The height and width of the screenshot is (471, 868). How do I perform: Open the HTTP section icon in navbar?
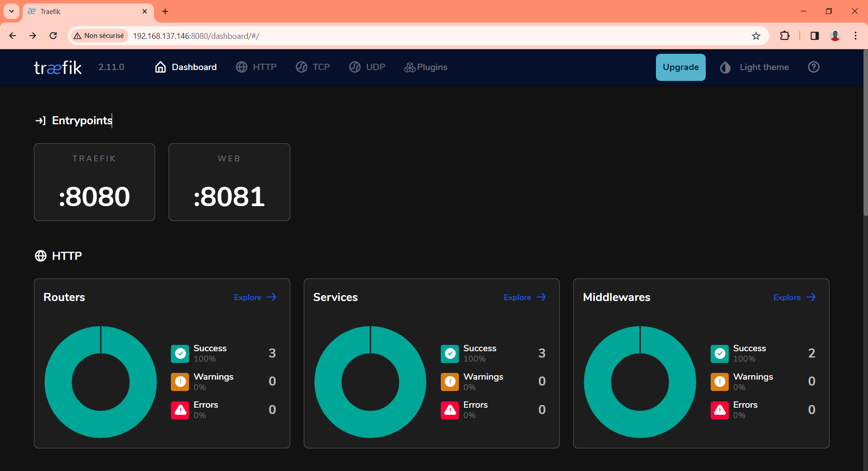241,67
